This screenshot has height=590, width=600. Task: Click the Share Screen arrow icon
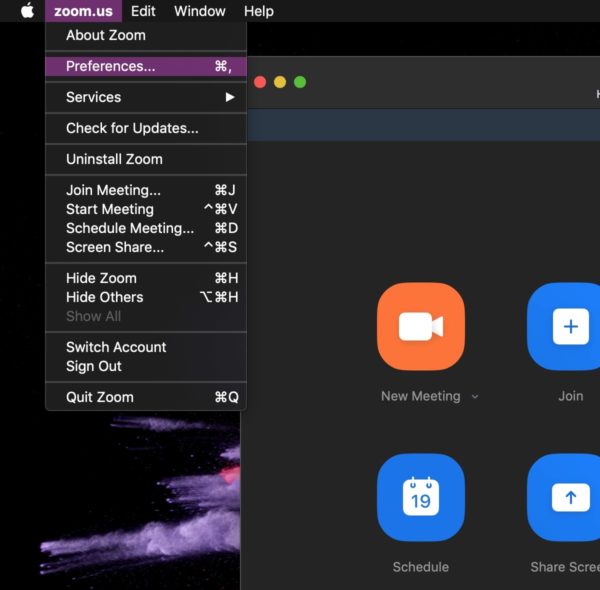click(x=570, y=497)
